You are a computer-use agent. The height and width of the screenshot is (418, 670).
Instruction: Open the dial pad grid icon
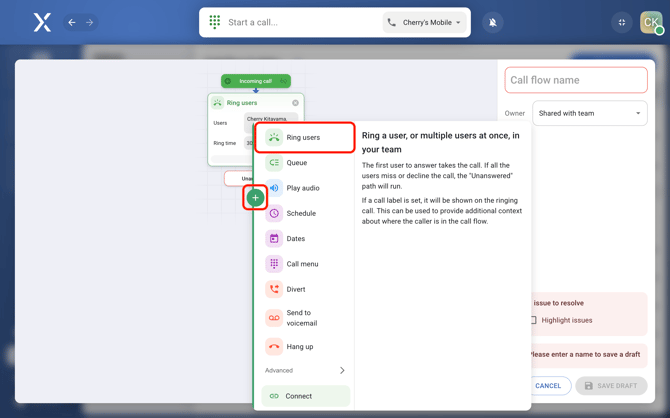(215, 22)
